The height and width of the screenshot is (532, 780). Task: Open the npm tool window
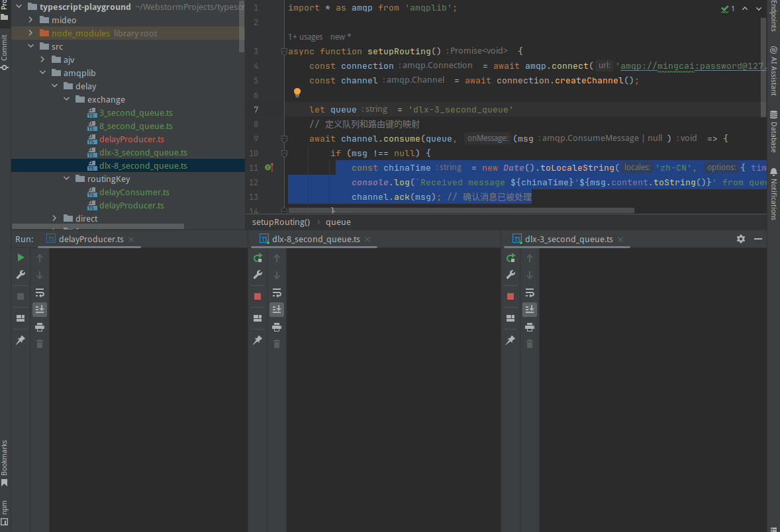click(x=5, y=510)
